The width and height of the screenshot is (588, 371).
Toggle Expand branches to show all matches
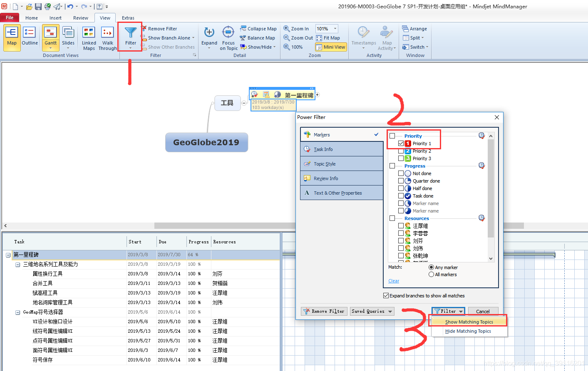pyautogui.click(x=386, y=295)
